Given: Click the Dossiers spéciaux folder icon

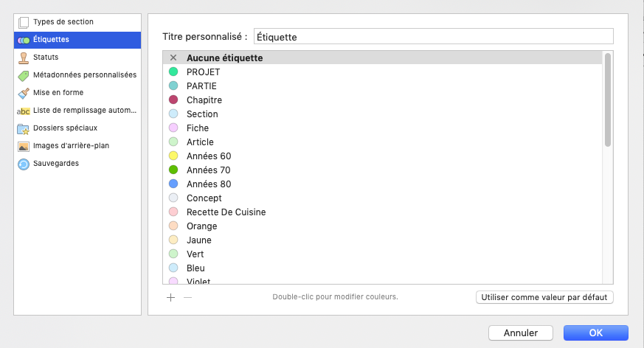Looking at the screenshot, I should tap(24, 128).
